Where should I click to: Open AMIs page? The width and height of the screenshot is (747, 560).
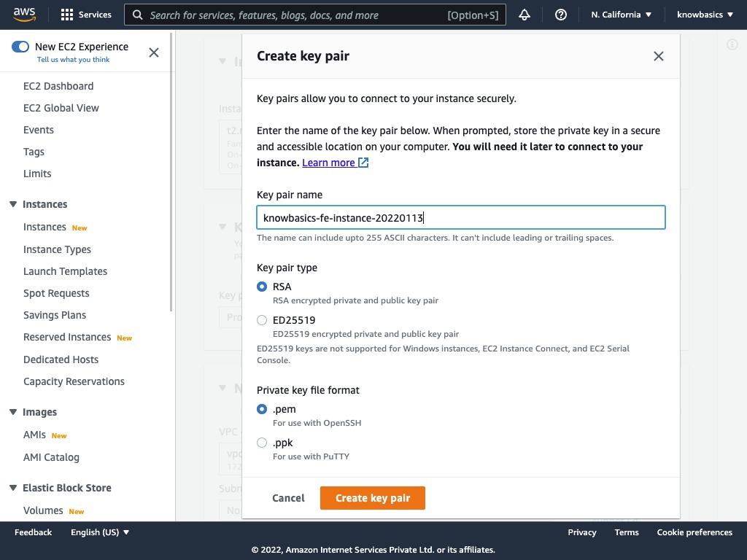point(34,435)
